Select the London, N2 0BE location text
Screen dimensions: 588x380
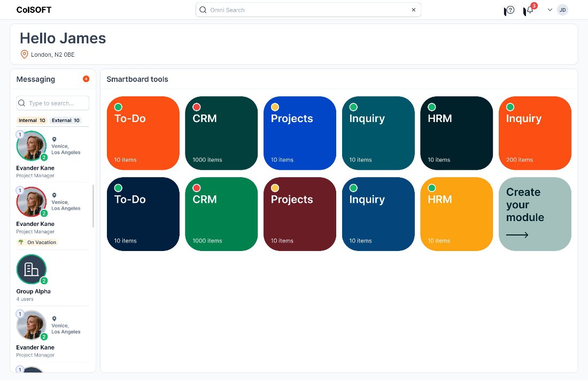[x=53, y=55]
